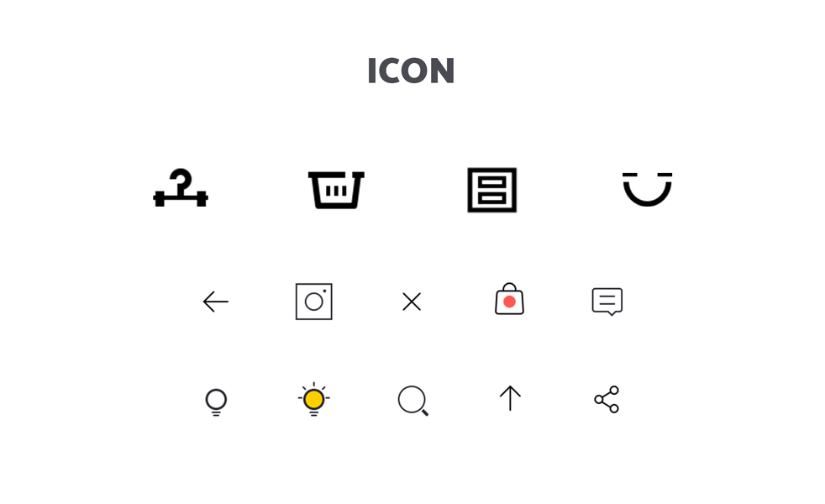Click the X close icon
The width and height of the screenshot is (825, 504).
click(x=412, y=302)
